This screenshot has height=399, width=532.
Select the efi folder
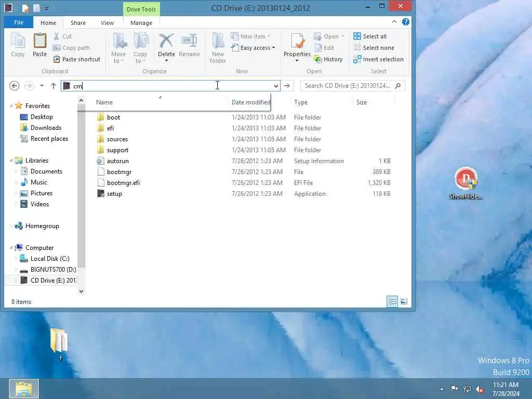110,128
